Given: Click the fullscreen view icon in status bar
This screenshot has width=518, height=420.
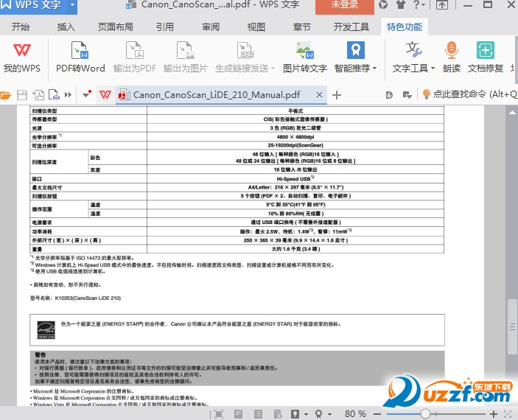Looking at the screenshot, I should pyautogui.click(x=219, y=414).
